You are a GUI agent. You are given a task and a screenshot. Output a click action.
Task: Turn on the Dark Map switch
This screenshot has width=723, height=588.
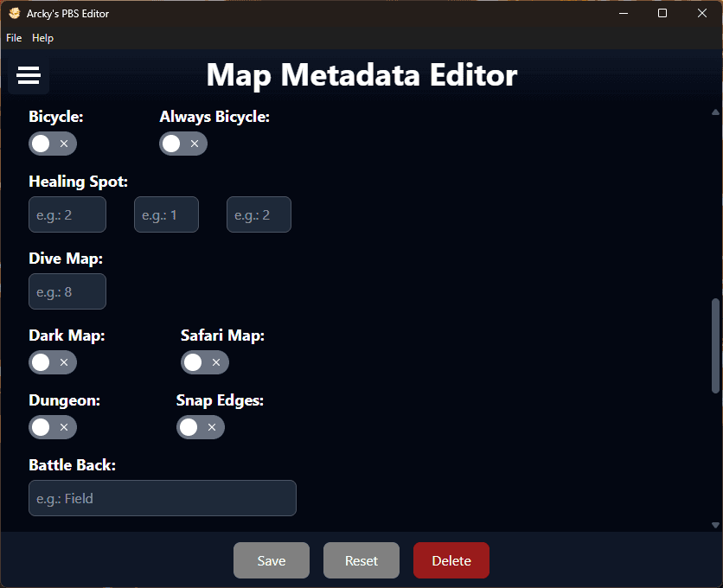tap(53, 362)
